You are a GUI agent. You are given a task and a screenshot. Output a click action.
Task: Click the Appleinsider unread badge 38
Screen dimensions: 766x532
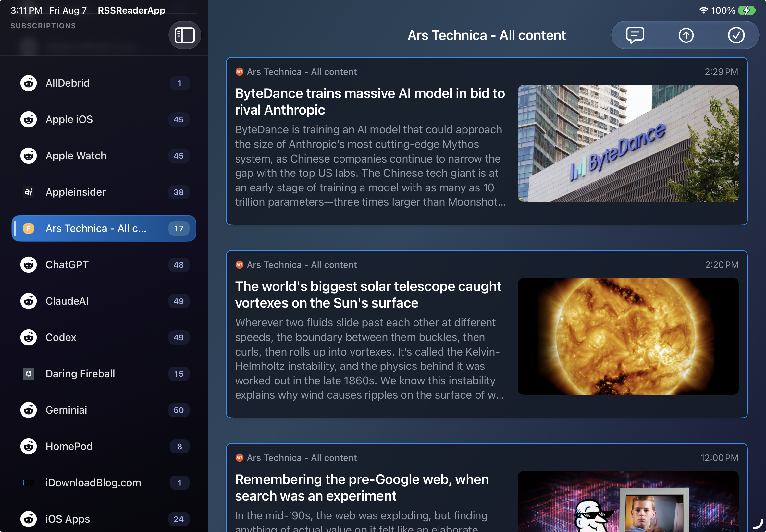coord(179,192)
